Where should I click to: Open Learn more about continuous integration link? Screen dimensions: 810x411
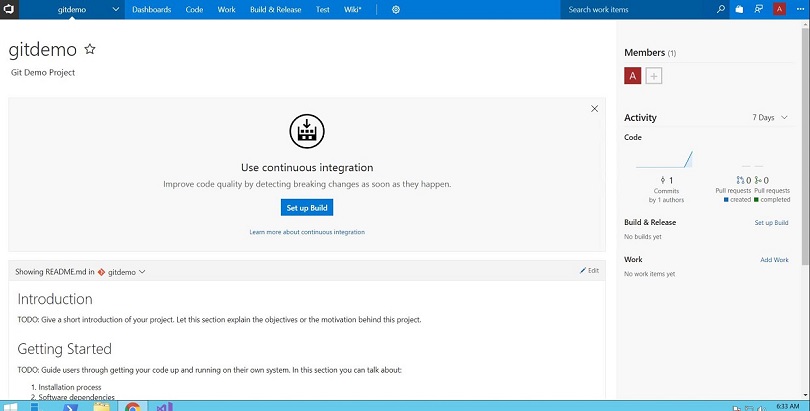click(x=307, y=232)
